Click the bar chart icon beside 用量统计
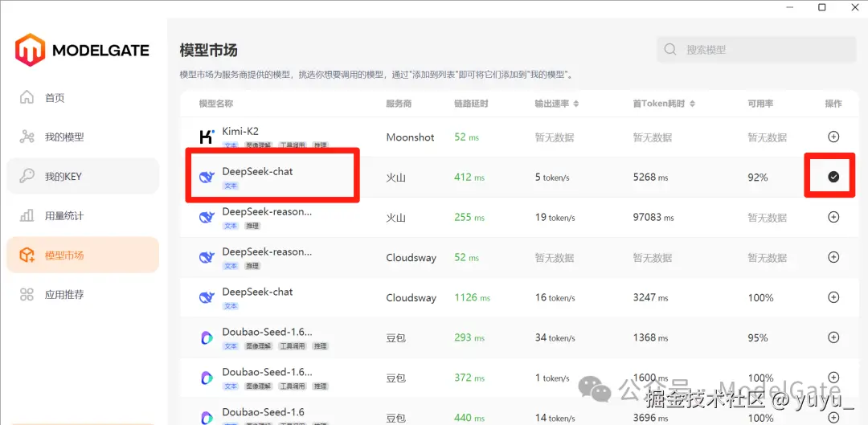 27,216
